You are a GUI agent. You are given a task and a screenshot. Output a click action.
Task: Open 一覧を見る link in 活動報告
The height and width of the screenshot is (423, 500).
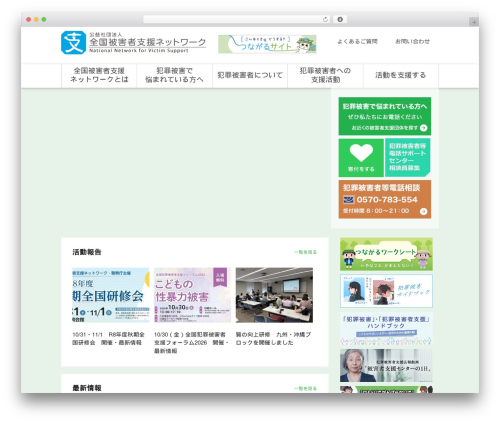305,252
